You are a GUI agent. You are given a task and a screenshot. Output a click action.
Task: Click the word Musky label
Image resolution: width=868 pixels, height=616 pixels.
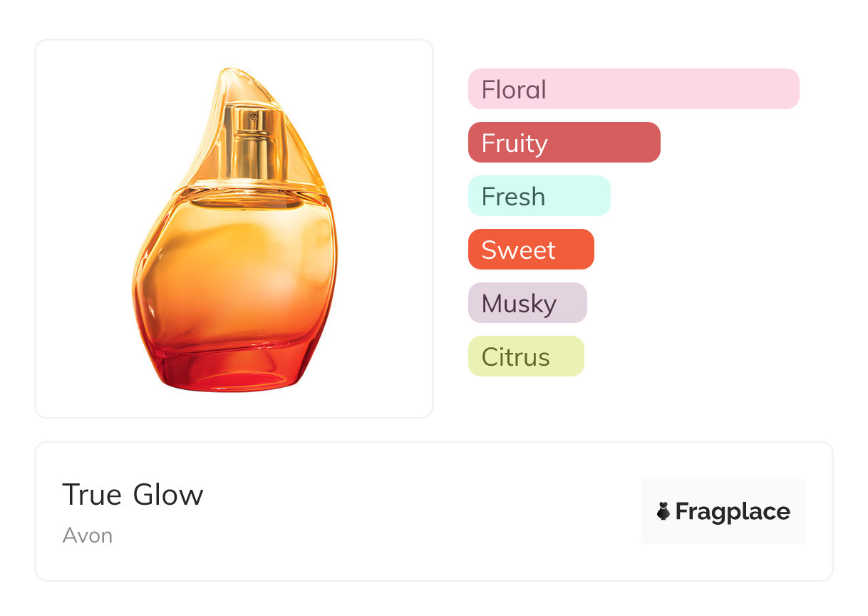(519, 304)
